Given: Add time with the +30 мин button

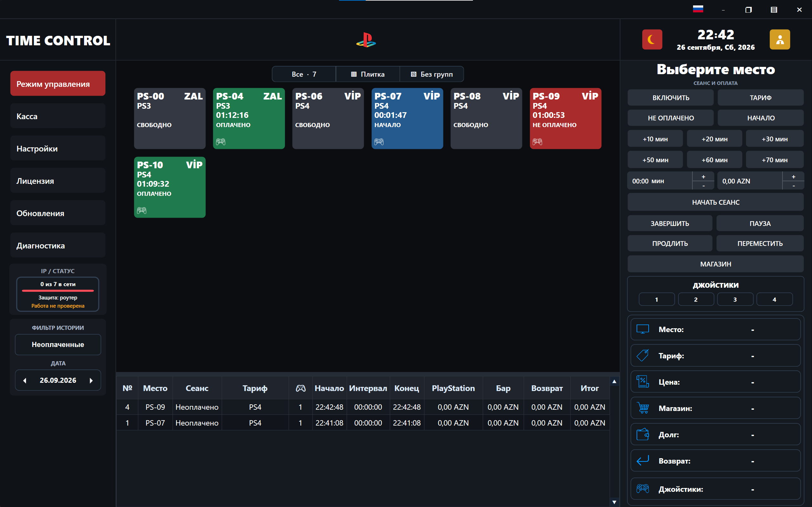Looking at the screenshot, I should (x=775, y=139).
